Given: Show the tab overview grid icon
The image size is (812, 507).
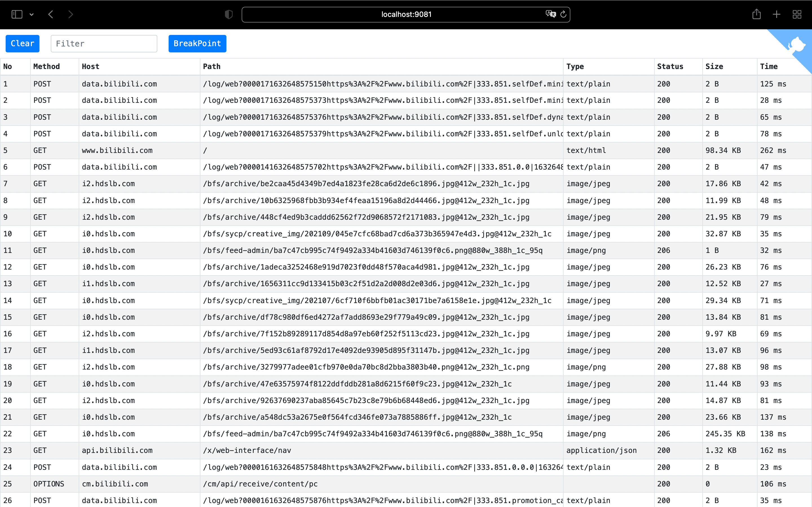Looking at the screenshot, I should pyautogui.click(x=797, y=14).
